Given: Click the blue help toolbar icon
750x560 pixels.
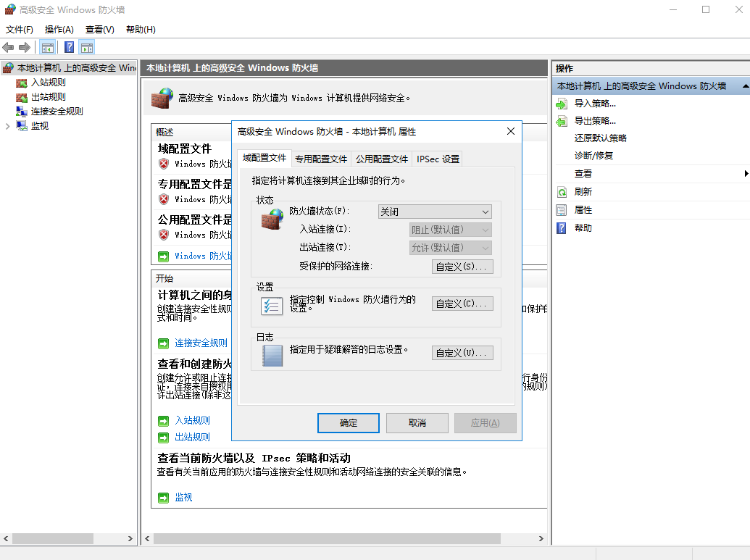Looking at the screenshot, I should pos(69,48).
